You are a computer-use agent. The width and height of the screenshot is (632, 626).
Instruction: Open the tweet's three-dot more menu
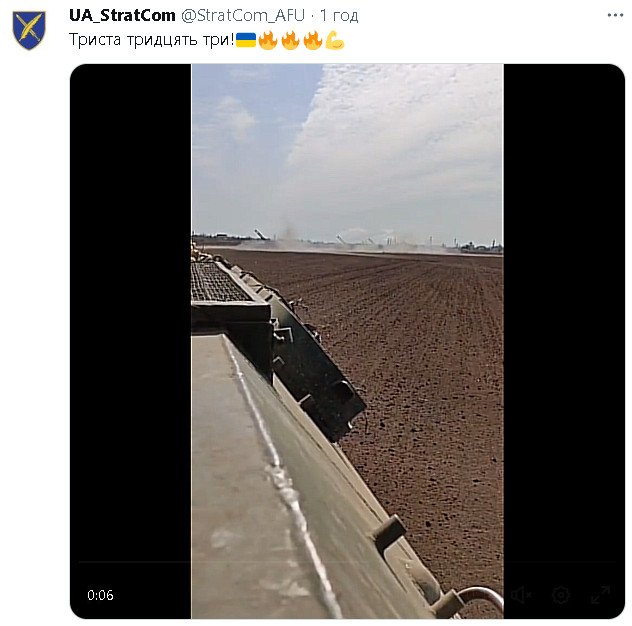[615, 15]
